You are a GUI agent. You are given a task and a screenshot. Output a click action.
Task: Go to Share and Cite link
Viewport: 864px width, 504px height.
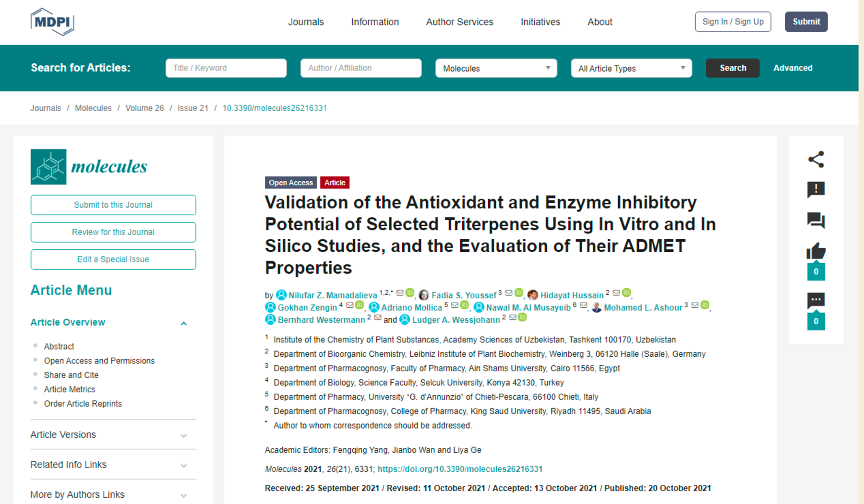coord(71,375)
